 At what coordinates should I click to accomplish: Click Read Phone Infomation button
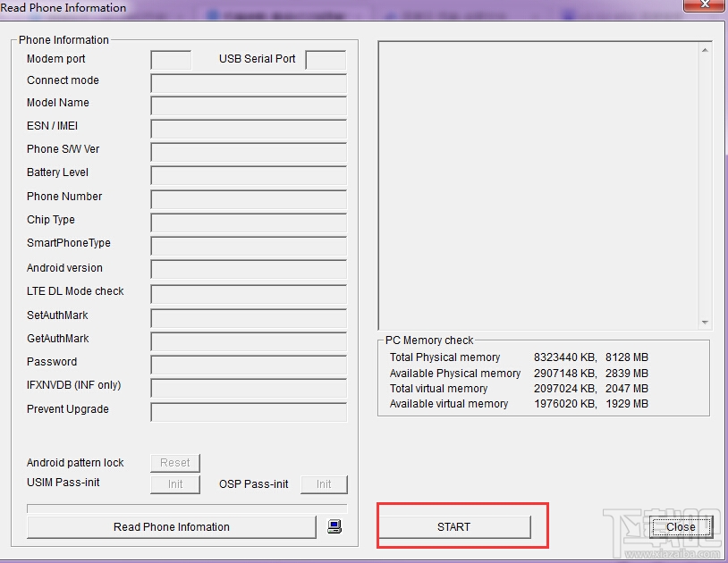click(172, 527)
